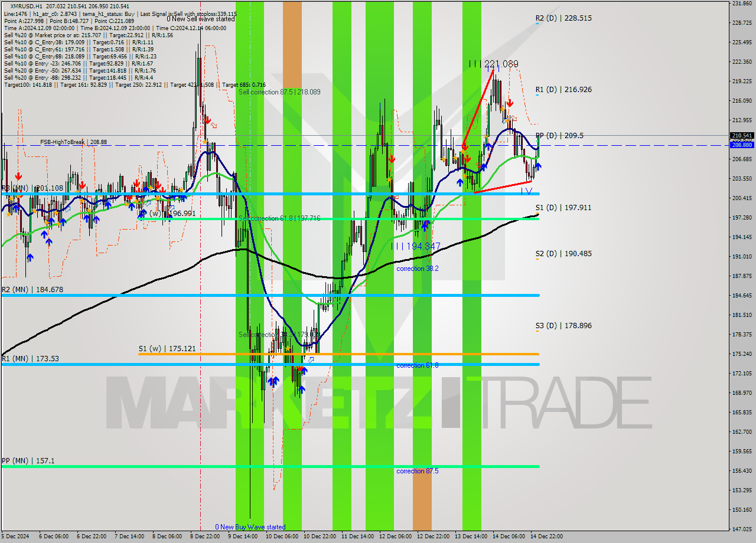Click the I V wave marker label

pyautogui.click(x=526, y=191)
